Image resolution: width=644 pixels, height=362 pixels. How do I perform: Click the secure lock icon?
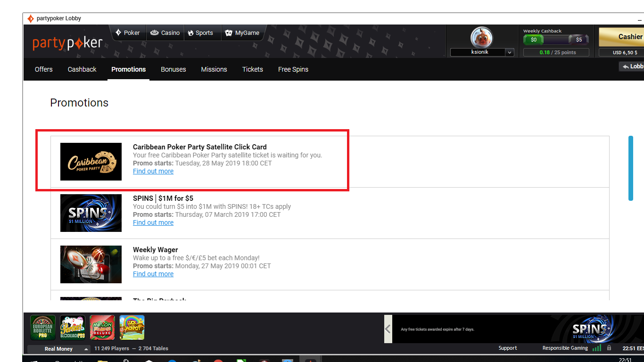click(x=609, y=348)
